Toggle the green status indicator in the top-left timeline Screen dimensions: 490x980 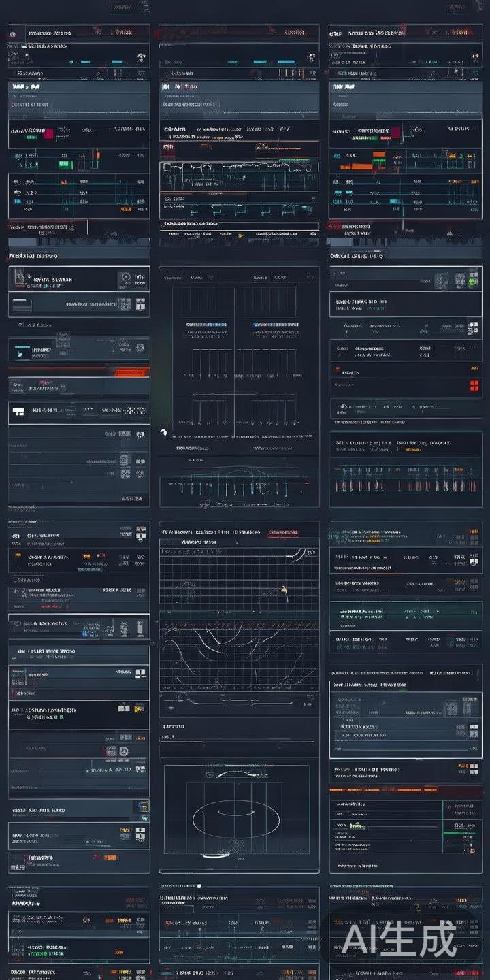pyautogui.click(x=31, y=137)
